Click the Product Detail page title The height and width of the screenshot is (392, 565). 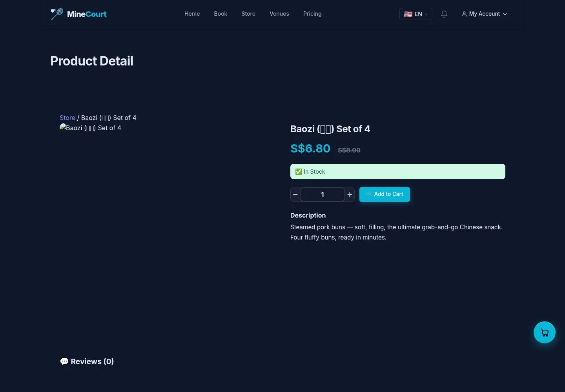[92, 61]
